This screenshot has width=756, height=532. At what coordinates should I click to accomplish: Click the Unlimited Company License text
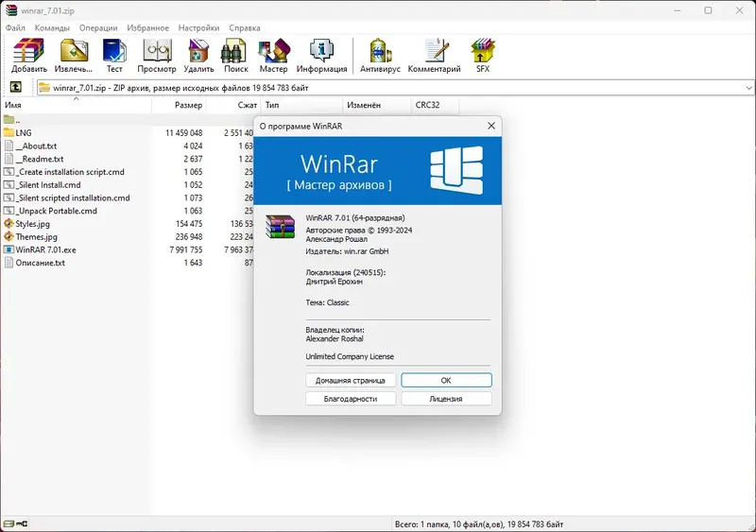(x=350, y=356)
